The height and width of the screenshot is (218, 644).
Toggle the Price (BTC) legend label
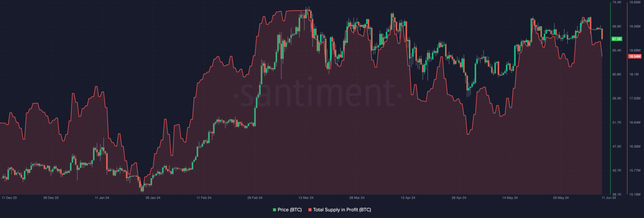click(290, 210)
